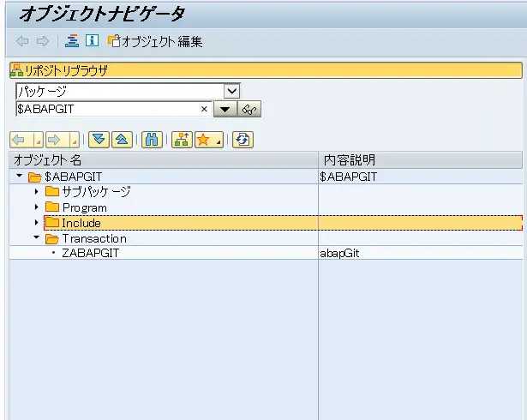This screenshot has height=420, width=527.
Task: Select the リポジトリブラウザ header bar
Action: [x=266, y=70]
